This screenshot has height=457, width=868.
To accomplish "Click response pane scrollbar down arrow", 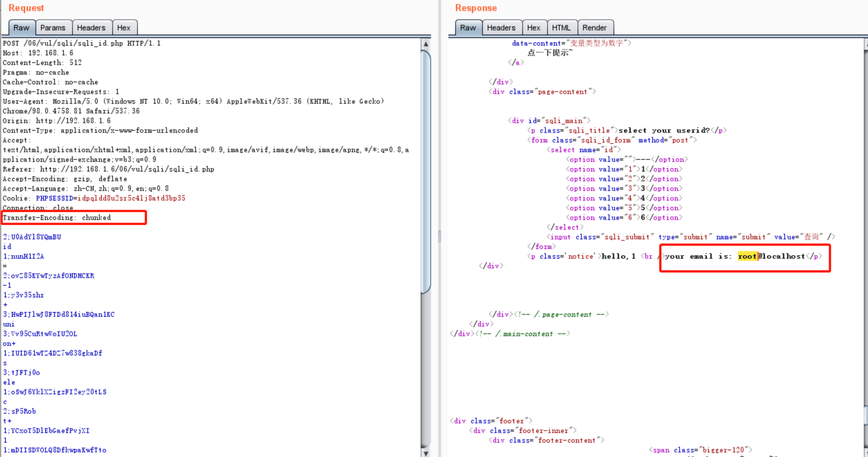I will (x=866, y=452).
